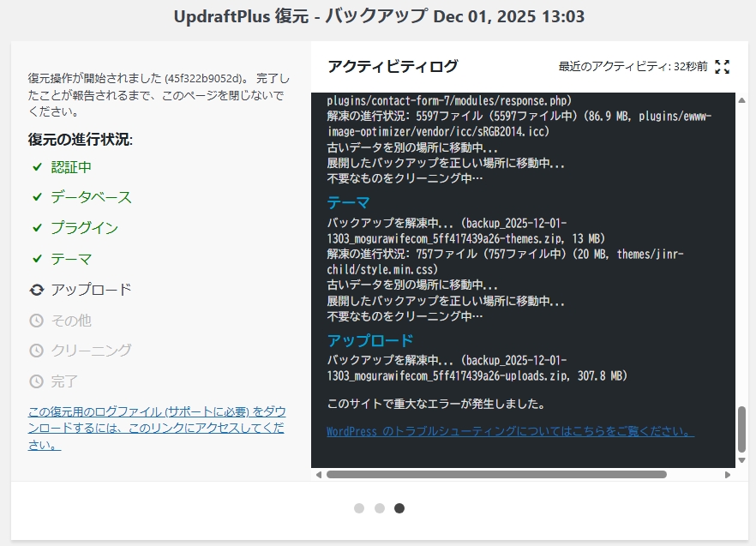Click the spinning sync icon beside アップロード
756x546 pixels.
tap(37, 290)
